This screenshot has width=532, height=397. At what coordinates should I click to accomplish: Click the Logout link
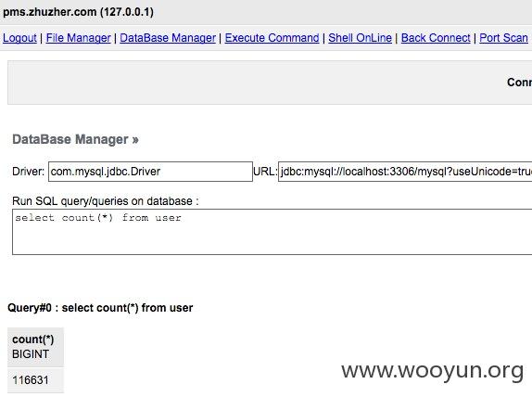(x=19, y=38)
